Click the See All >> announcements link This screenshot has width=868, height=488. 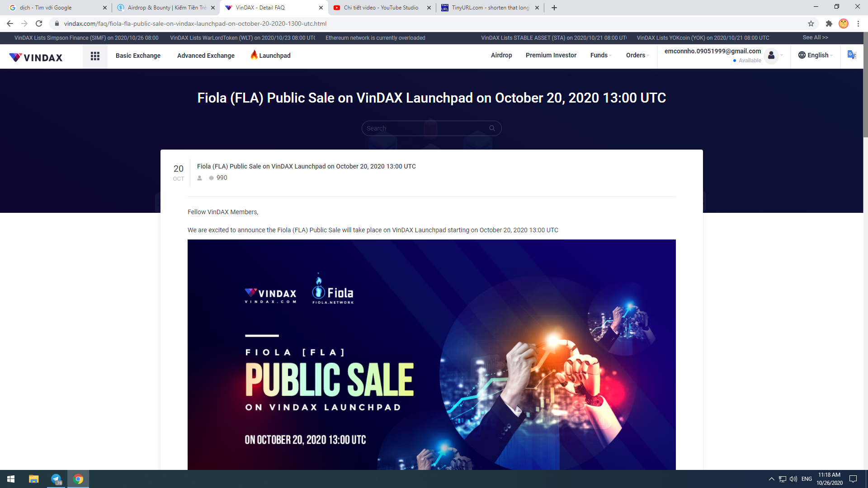click(x=815, y=38)
